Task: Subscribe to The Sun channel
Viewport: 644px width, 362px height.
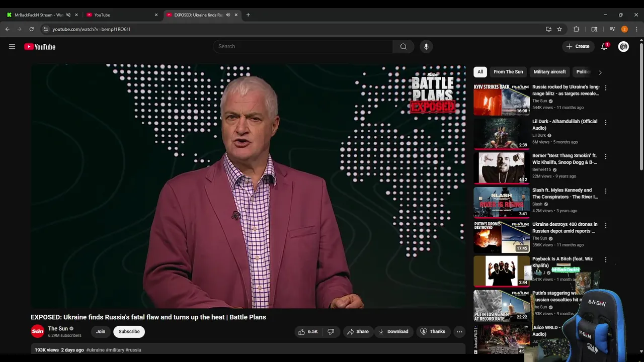Action: coord(129,332)
